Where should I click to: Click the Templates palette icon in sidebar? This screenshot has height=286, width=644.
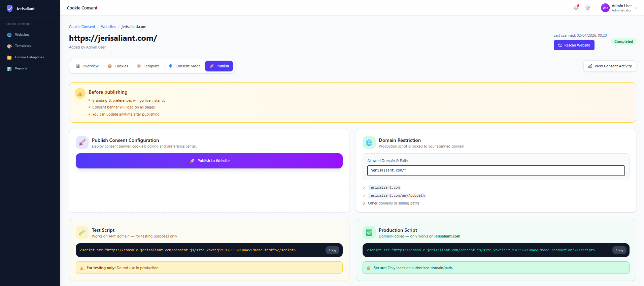tap(9, 46)
